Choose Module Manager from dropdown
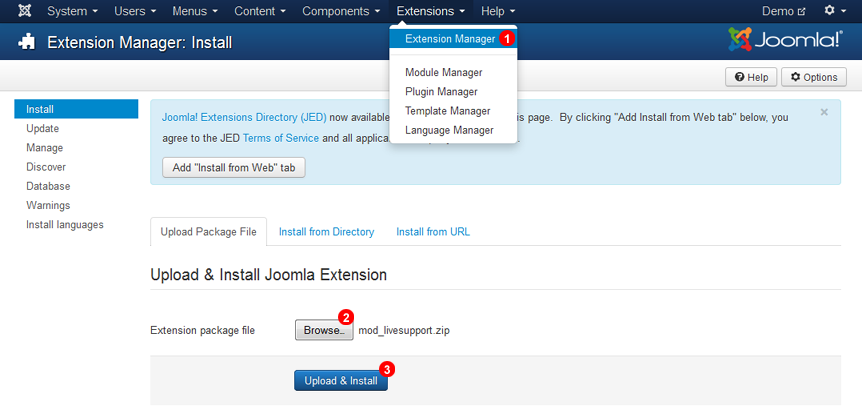 tap(444, 73)
